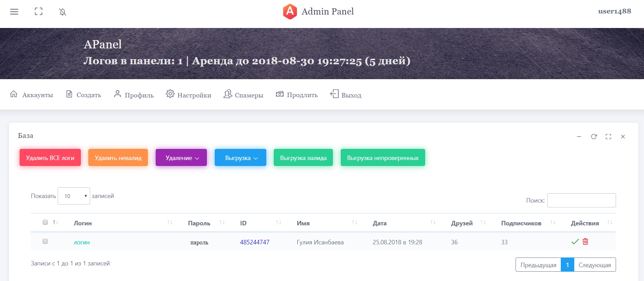Open the hamburger menu
Image resolution: width=644 pixels, height=281 pixels.
tap(14, 12)
